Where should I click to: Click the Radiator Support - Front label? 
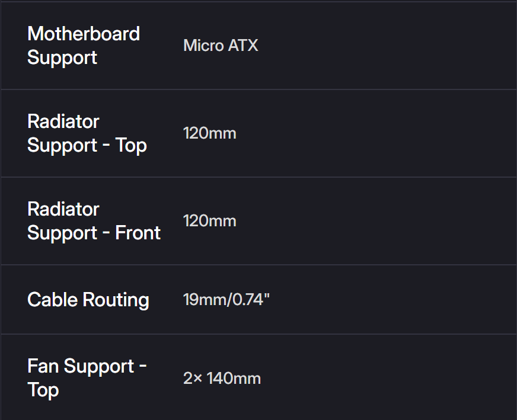coord(94,221)
